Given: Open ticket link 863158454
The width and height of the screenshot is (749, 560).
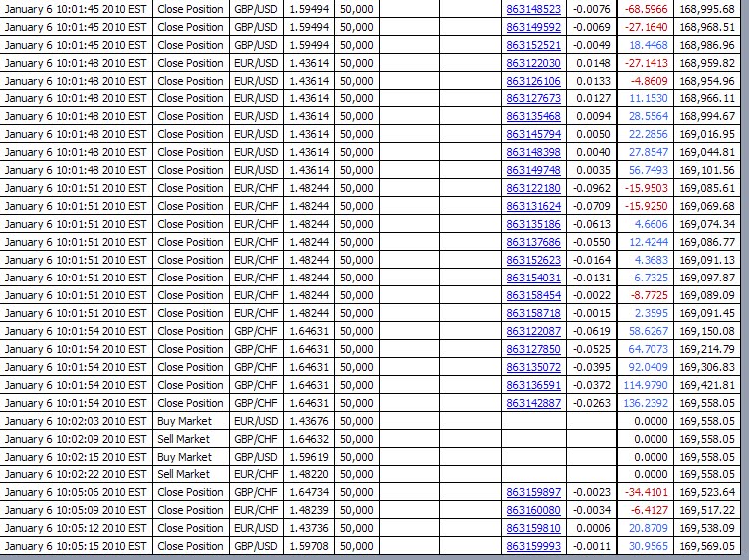Looking at the screenshot, I should 533,295.
